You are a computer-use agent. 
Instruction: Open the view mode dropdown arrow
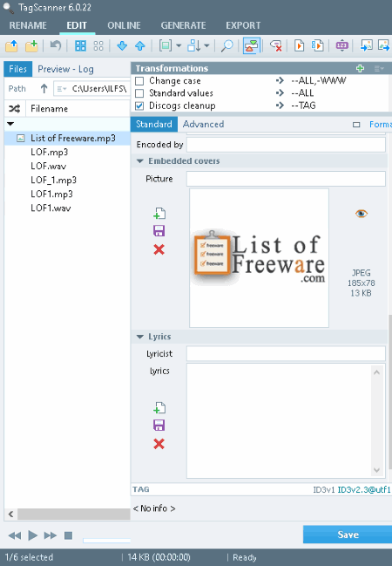click(179, 46)
